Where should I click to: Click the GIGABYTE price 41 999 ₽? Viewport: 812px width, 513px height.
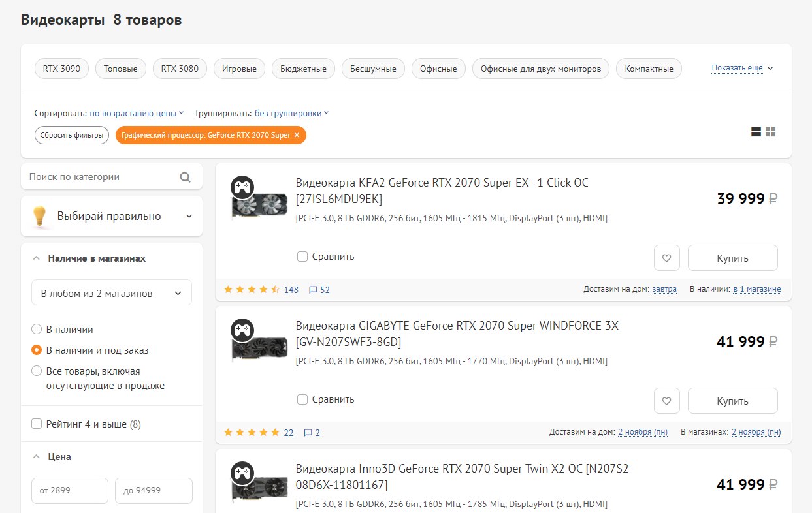747,341
